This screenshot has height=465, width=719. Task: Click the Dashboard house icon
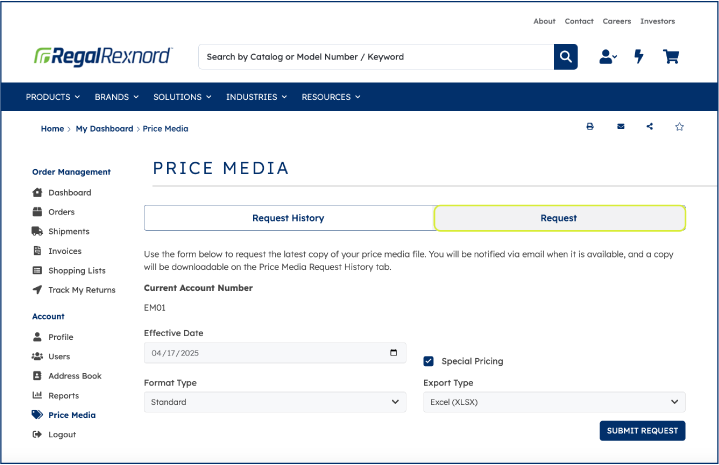[37, 193]
